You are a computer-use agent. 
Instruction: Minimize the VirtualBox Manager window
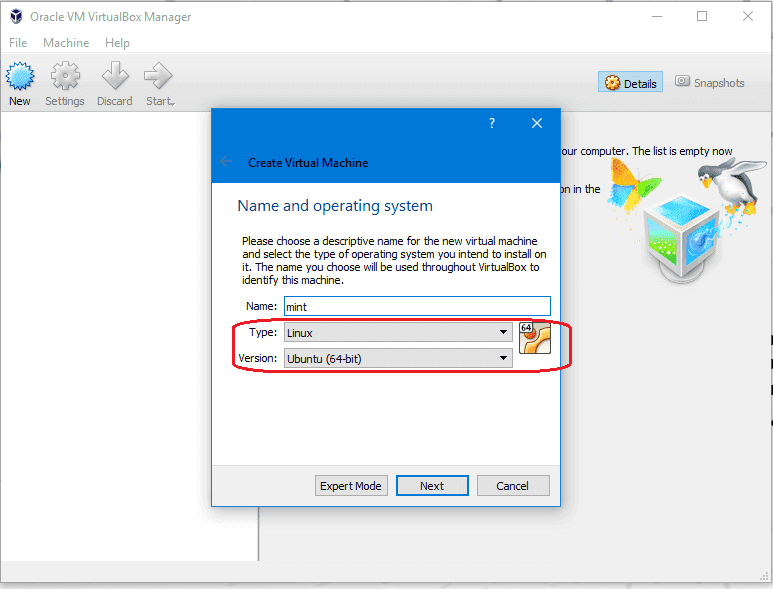tap(657, 16)
